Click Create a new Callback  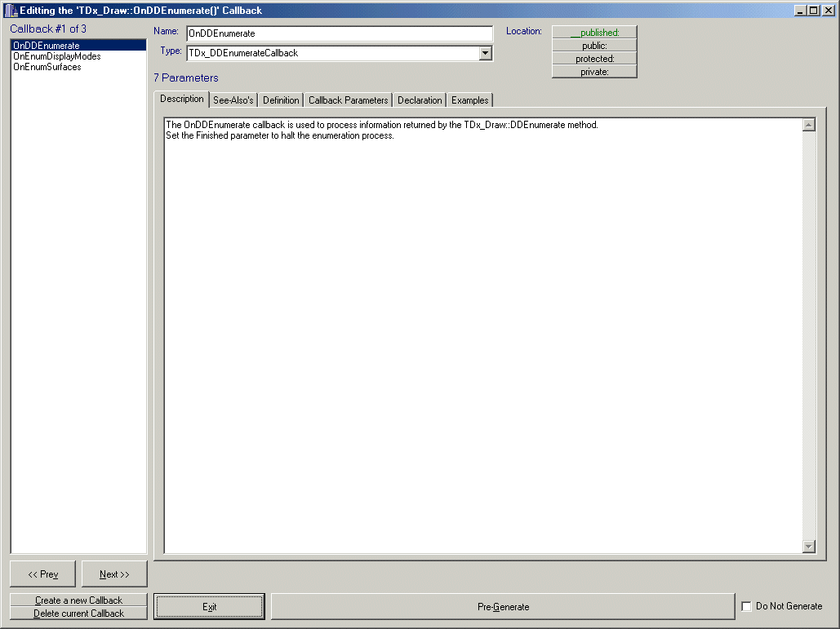click(x=78, y=600)
